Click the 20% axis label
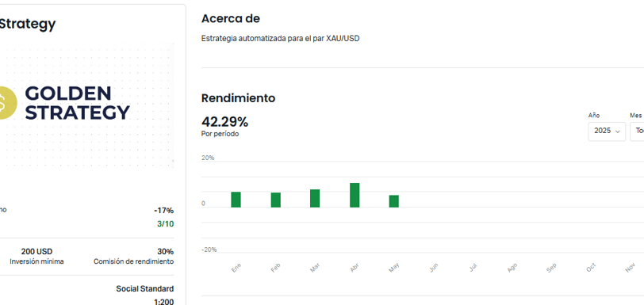Image resolution: width=644 pixels, height=305 pixels. 208,158
